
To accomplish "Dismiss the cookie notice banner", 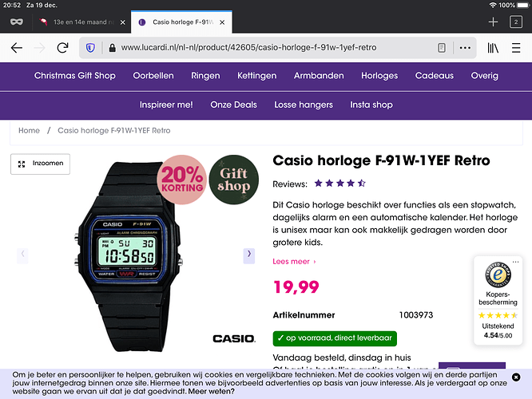I will [516, 377].
